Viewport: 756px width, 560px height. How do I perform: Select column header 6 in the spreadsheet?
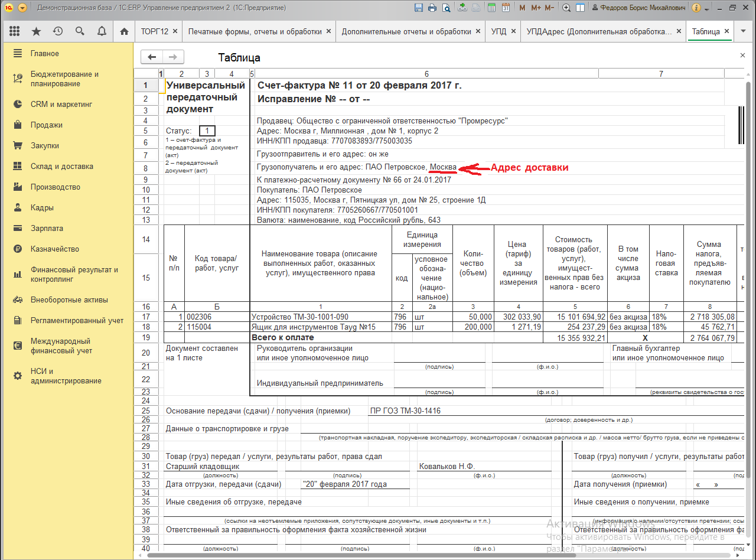point(426,74)
